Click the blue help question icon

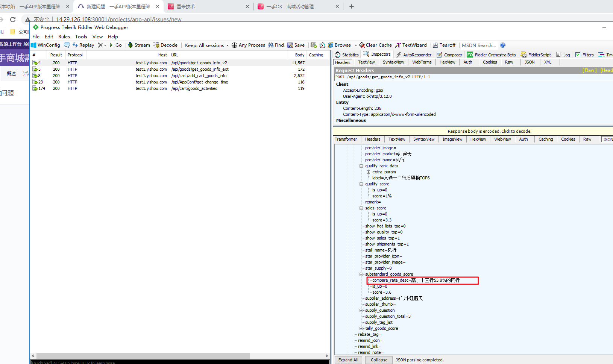[503, 45]
